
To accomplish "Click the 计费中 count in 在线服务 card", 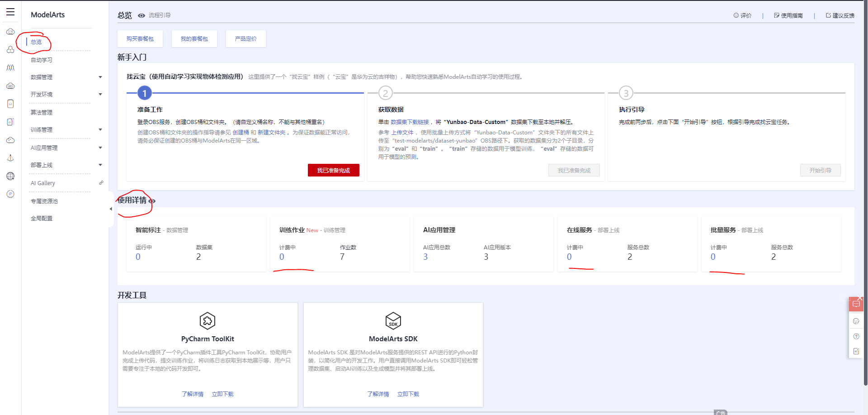I will [569, 257].
